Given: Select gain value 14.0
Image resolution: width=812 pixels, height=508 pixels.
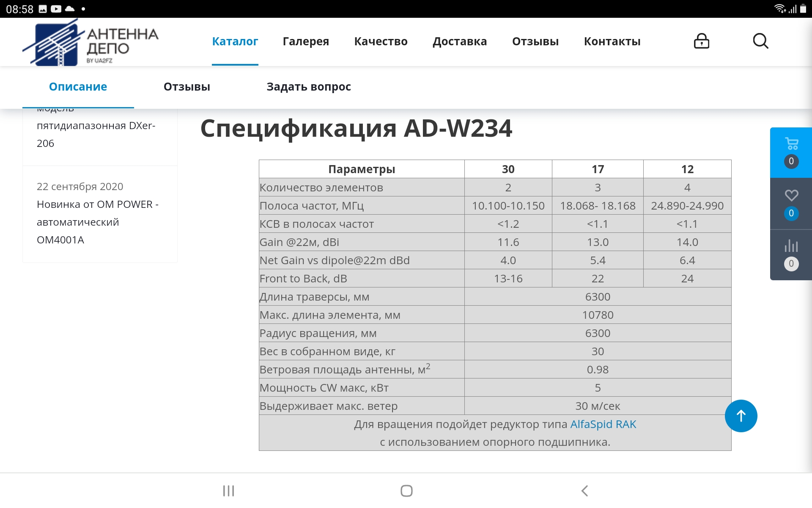Looking at the screenshot, I should 687,242.
